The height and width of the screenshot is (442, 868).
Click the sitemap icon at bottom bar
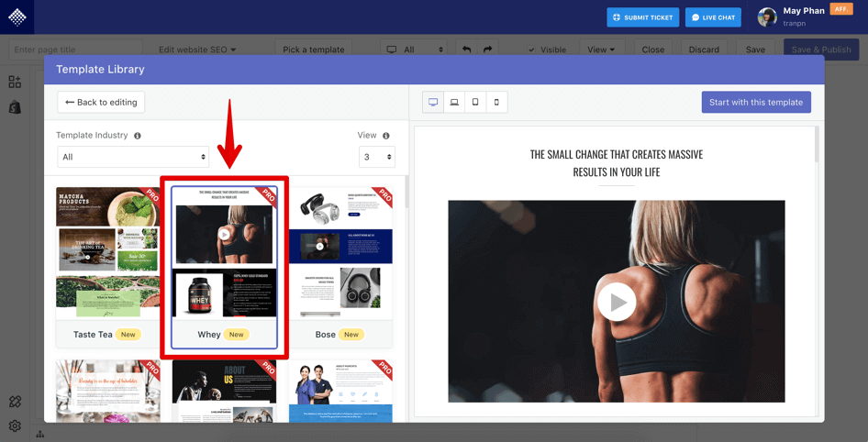click(x=39, y=435)
